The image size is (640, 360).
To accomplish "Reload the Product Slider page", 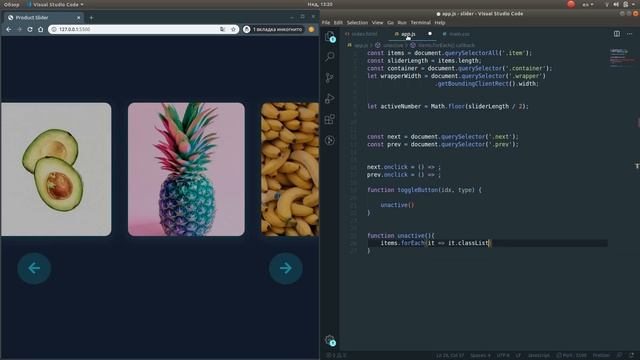I will pos(30,29).
